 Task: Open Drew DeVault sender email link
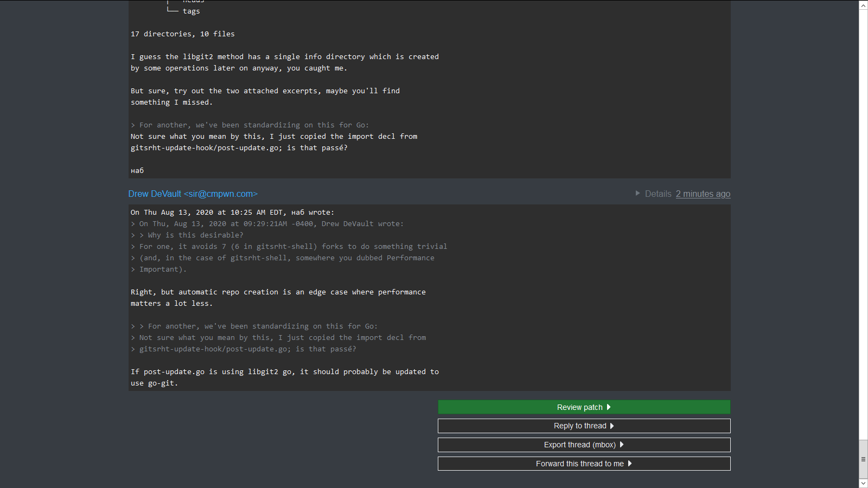coord(193,194)
